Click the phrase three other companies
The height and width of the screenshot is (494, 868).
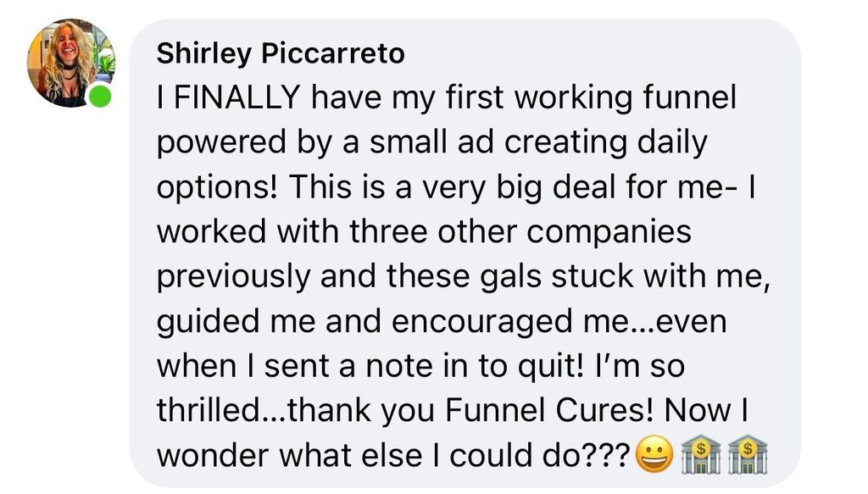pyautogui.click(x=520, y=233)
